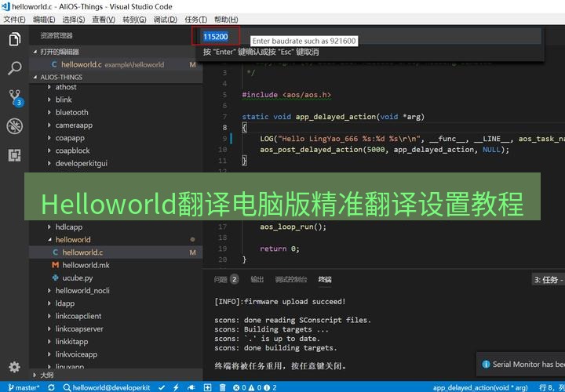Open the 编辑(E) menu
This screenshot has width=565, height=392.
[x=44, y=20]
